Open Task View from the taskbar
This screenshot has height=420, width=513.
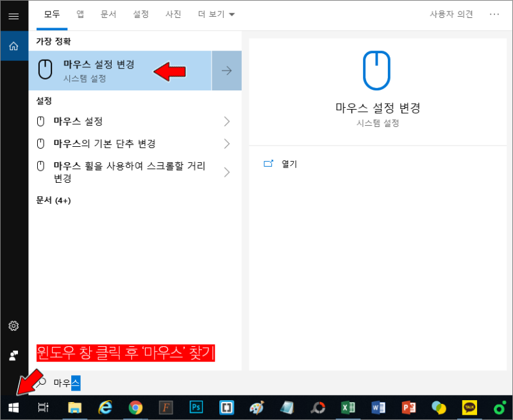tap(42, 407)
